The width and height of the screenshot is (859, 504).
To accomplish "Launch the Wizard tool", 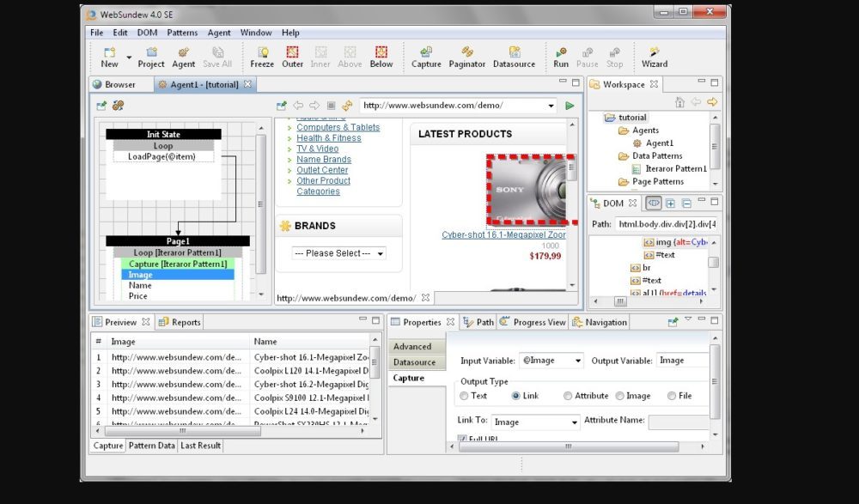I will click(655, 57).
